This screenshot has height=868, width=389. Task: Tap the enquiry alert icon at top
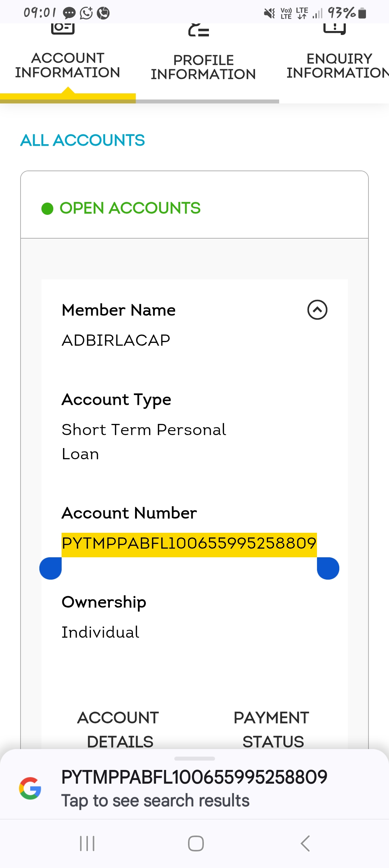click(335, 28)
